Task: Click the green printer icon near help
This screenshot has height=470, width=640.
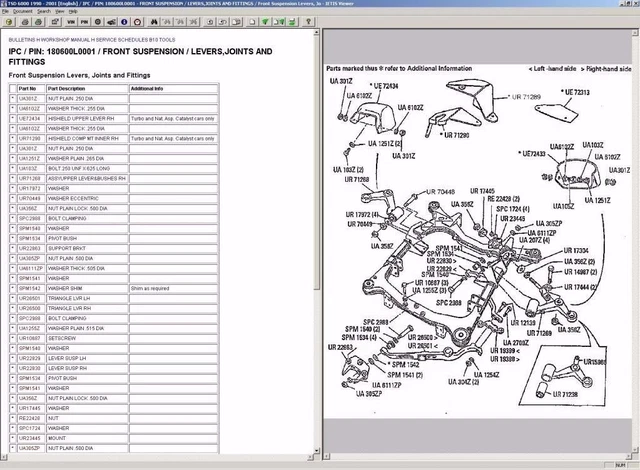Action: click(x=292, y=22)
